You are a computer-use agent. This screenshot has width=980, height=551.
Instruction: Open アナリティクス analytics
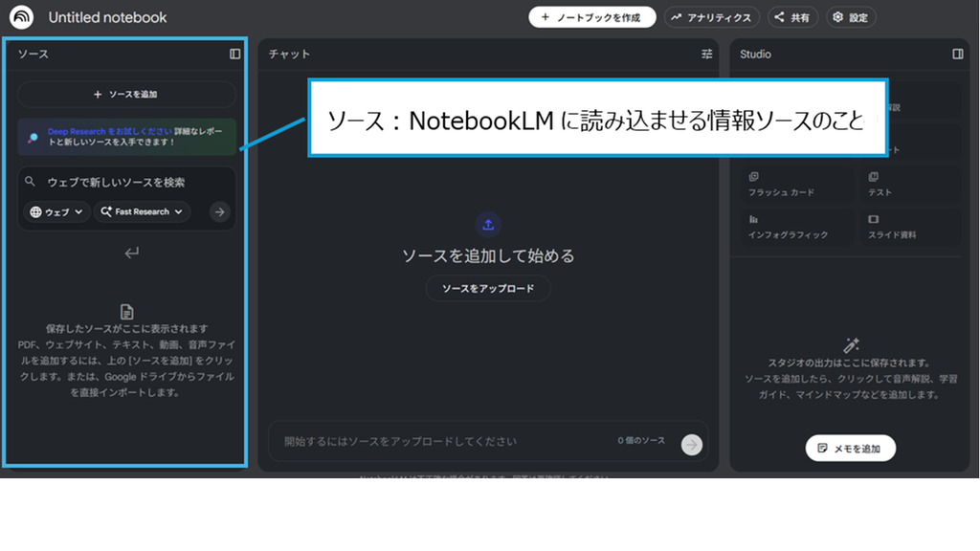click(711, 17)
